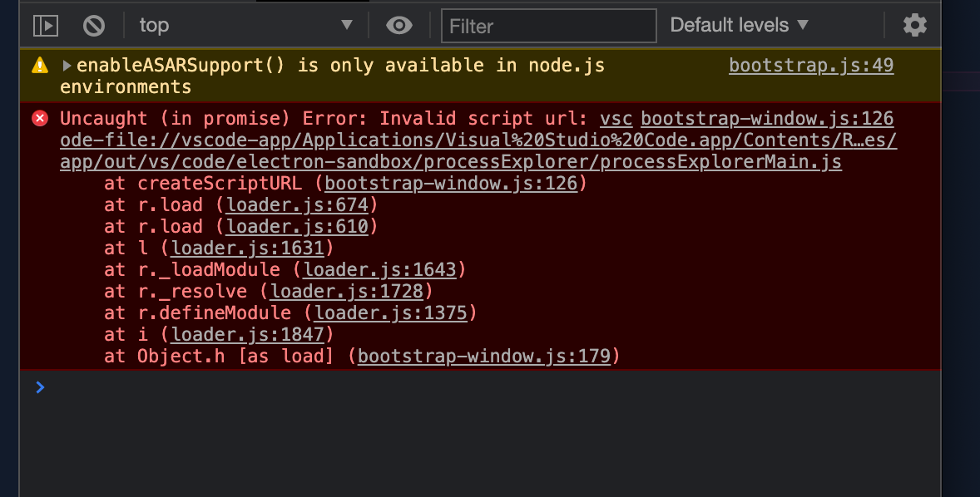
Task: Click the red error circle icon
Action: pyautogui.click(x=39, y=118)
